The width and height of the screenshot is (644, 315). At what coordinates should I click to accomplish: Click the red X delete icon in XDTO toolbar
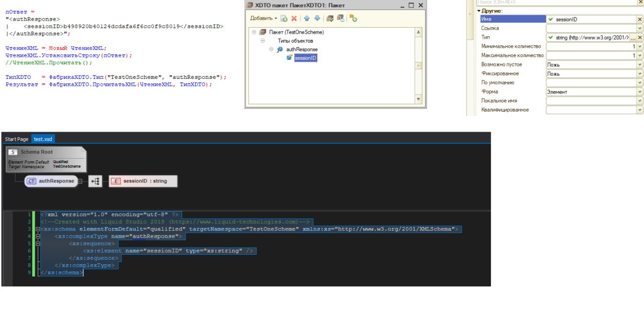[294, 19]
